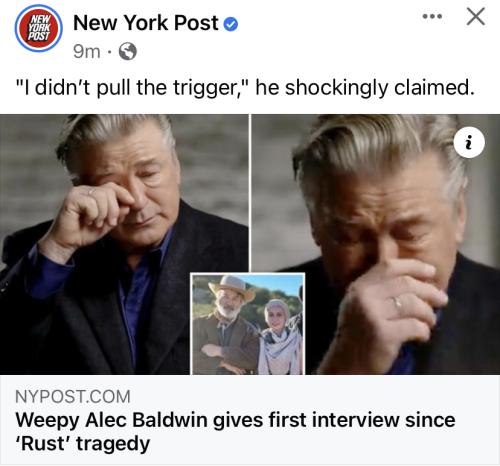Close the post with the X icon
Image resolution: width=500 pixels, height=466 pixels.
coord(476,16)
